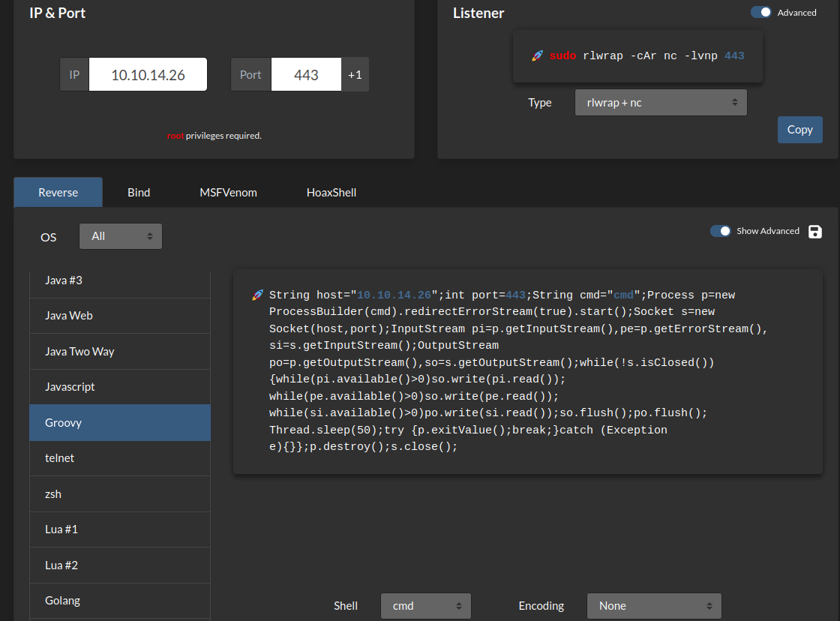Select Java Web payload
This screenshot has width=840, height=621.
pos(120,316)
